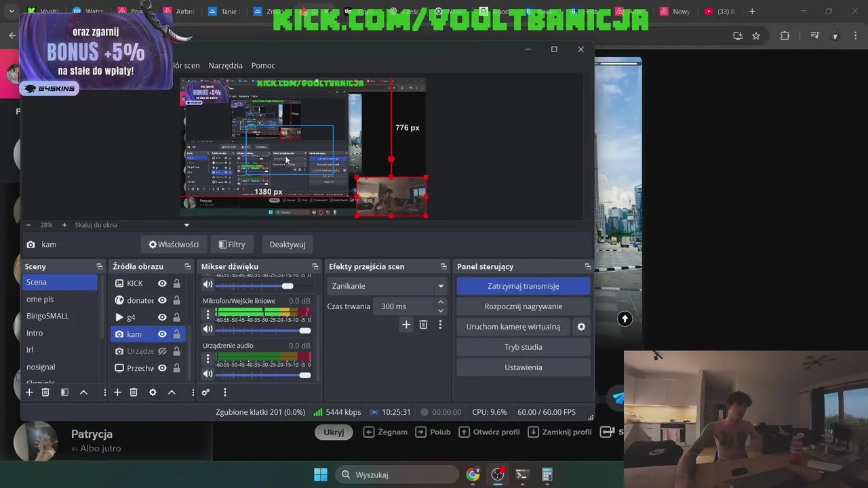Enable Tryb studia
Viewport: 868px width, 488px height.
click(x=523, y=347)
